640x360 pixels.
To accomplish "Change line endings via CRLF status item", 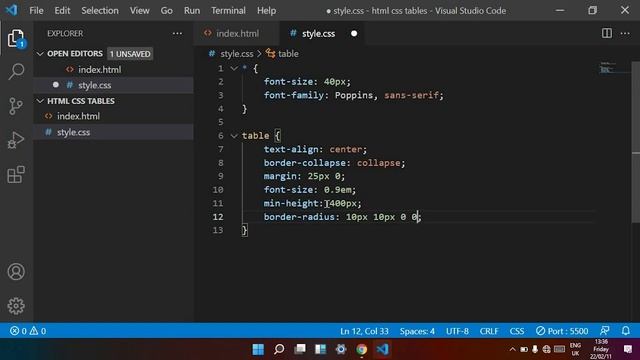I will pyautogui.click(x=489, y=331).
